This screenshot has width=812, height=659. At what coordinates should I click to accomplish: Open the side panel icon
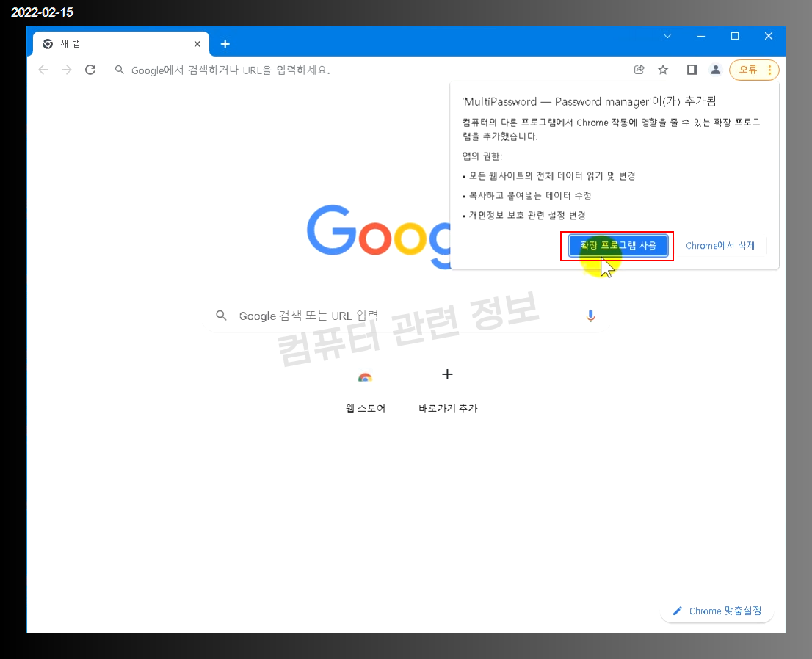[692, 70]
